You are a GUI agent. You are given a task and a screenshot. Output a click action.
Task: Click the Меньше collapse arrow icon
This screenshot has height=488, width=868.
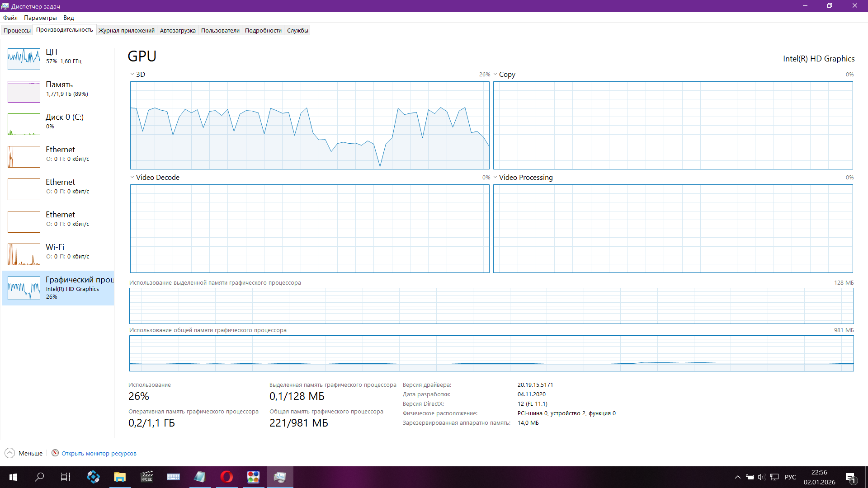9,453
